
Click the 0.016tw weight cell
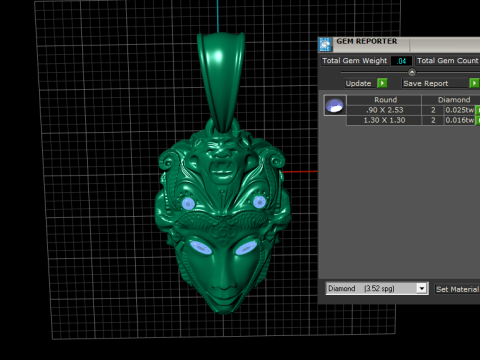coord(460,120)
